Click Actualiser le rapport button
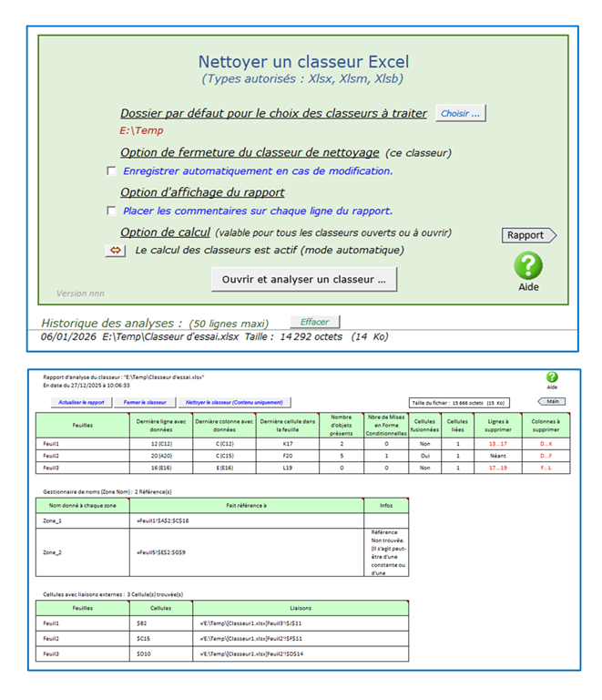This screenshot has height=700, width=602. coord(81,402)
